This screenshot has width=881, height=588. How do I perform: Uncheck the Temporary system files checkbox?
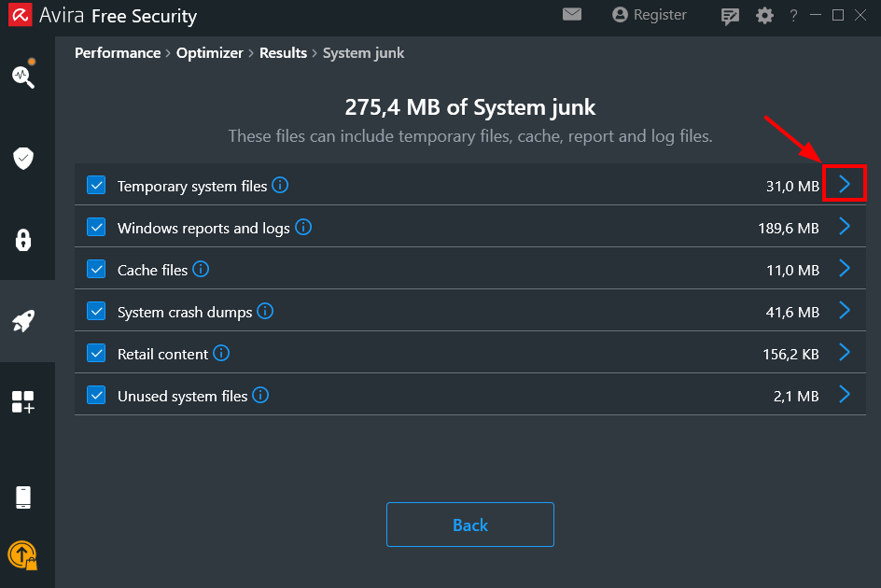(96, 186)
